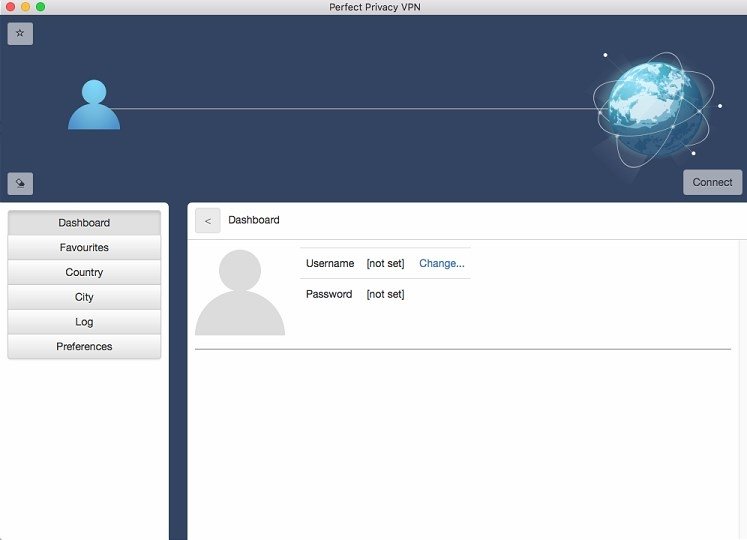The image size is (747, 540).
Task: Click the Password [not set] value
Action: tap(385, 294)
